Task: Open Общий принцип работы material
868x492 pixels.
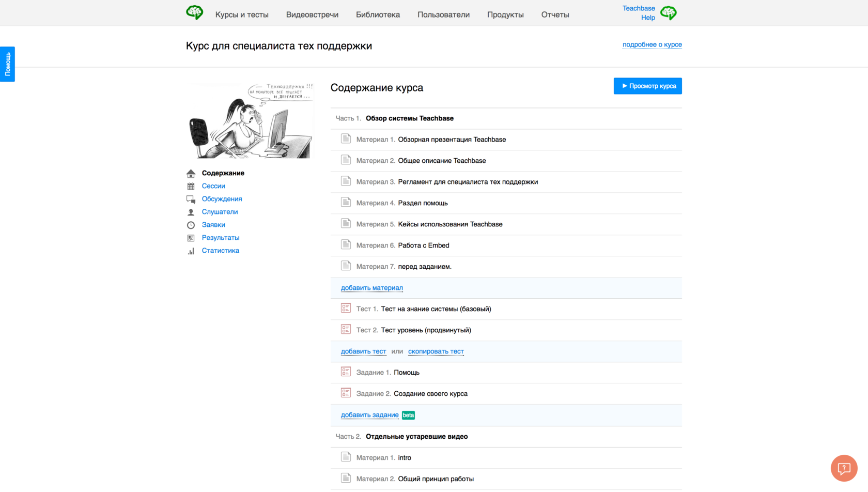Action: tap(436, 479)
